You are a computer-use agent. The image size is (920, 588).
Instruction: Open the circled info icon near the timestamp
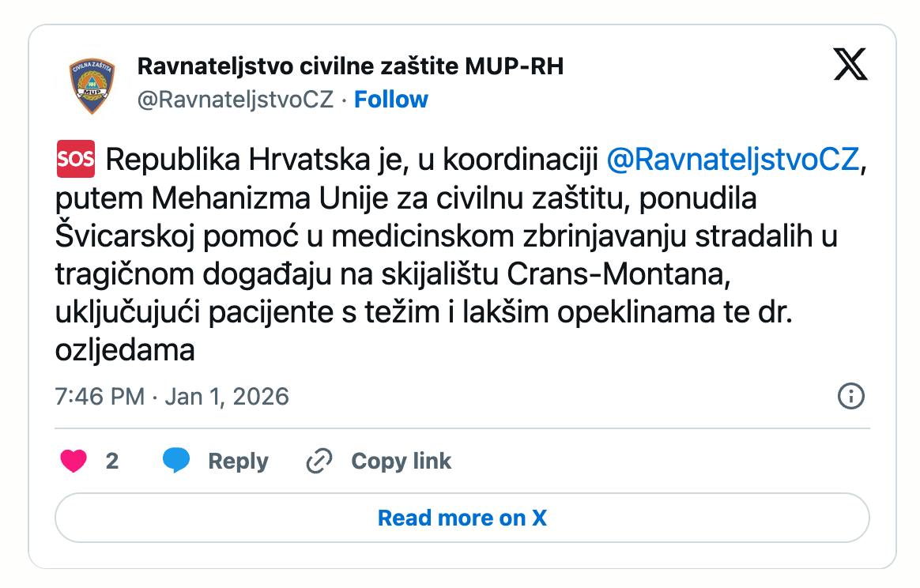tap(850, 396)
